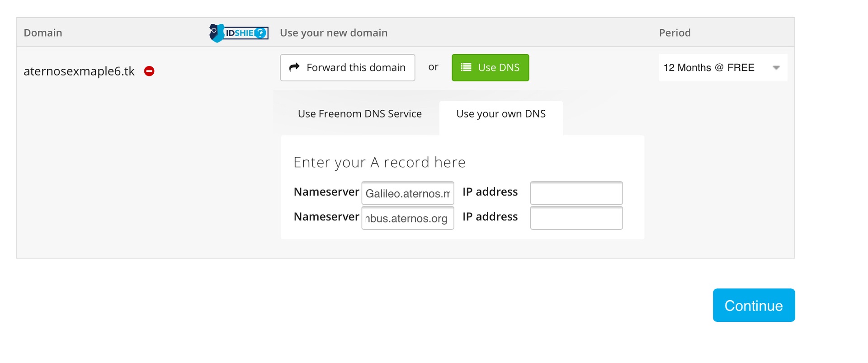Click the Domain column header
Viewport: 868px width, 363px height.
(43, 33)
